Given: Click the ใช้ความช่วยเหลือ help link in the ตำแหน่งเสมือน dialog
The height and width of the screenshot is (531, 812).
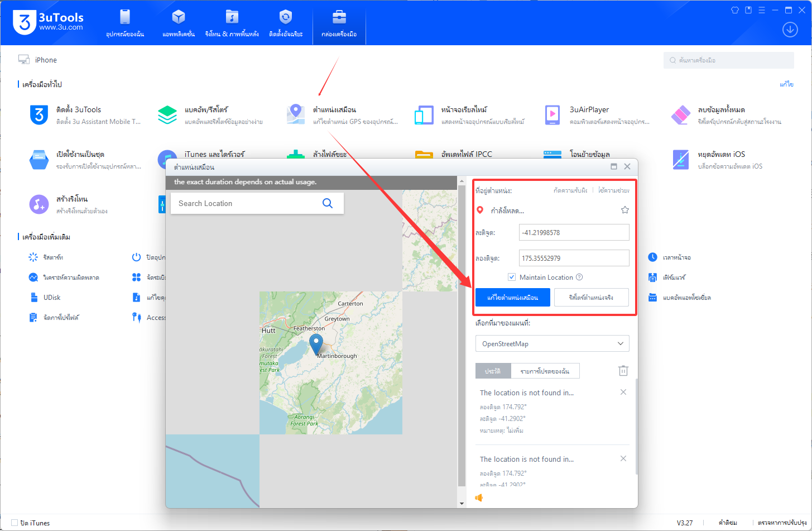Looking at the screenshot, I should (613, 190).
